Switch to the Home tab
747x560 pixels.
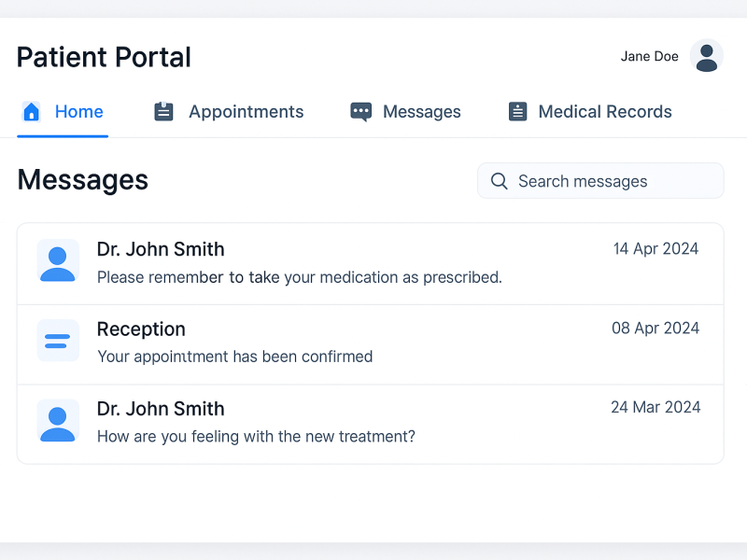[x=78, y=112]
